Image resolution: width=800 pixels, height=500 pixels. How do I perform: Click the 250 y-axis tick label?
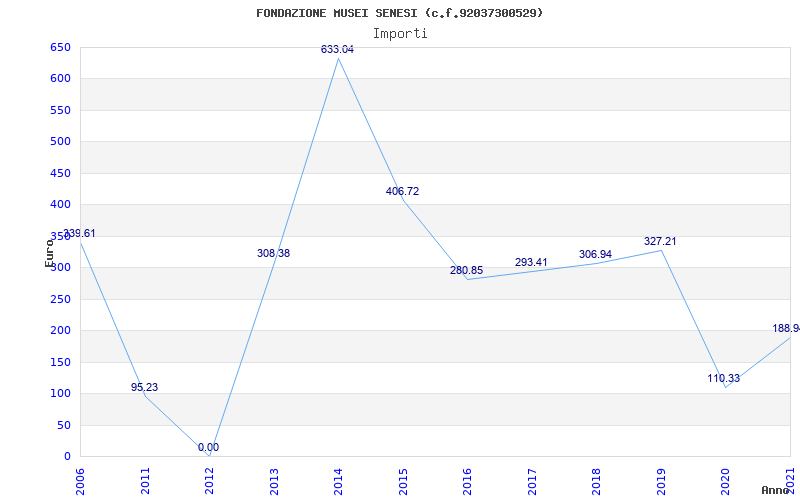click(x=60, y=299)
